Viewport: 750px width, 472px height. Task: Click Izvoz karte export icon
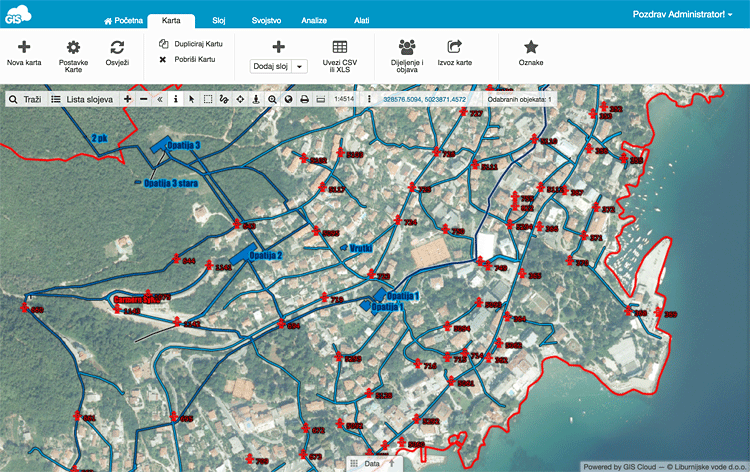coord(454,53)
